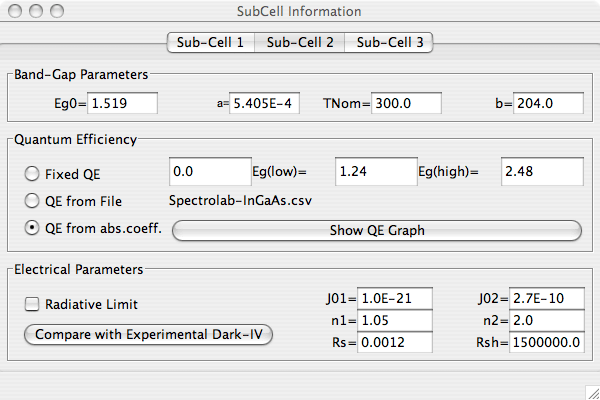Screen dimensions: 600x400
Task: Enable the Radiative Limit checkbox
Action: [x=33, y=304]
